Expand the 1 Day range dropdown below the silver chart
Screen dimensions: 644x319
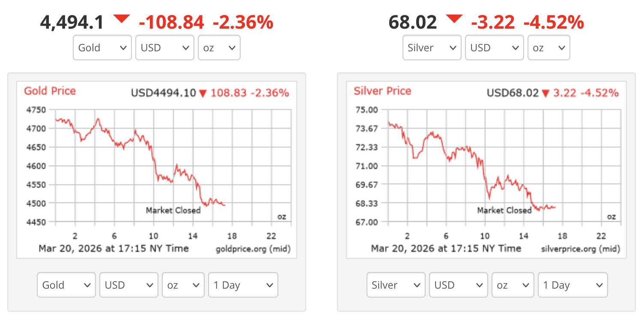[x=573, y=285]
